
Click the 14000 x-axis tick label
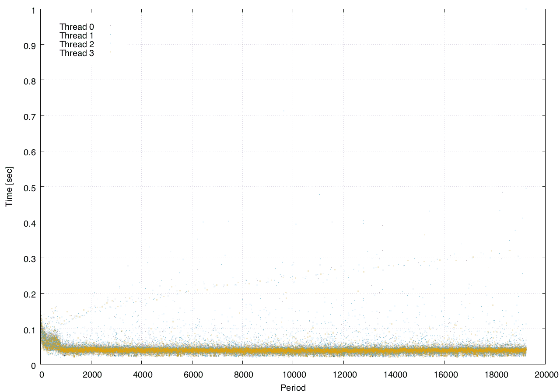(394, 374)
